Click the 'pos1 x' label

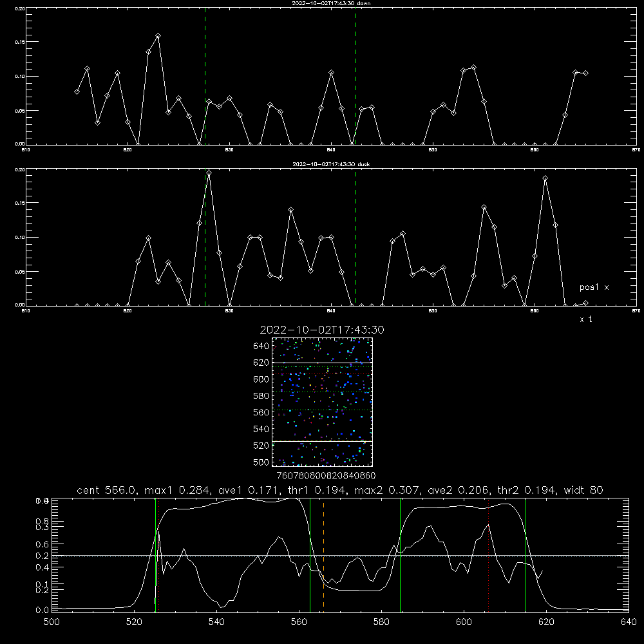594,287
